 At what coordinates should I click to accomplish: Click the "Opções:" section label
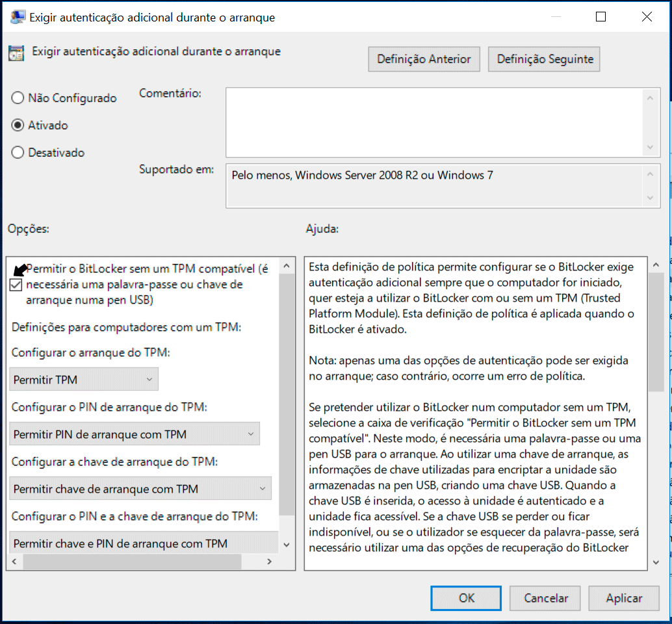(29, 228)
